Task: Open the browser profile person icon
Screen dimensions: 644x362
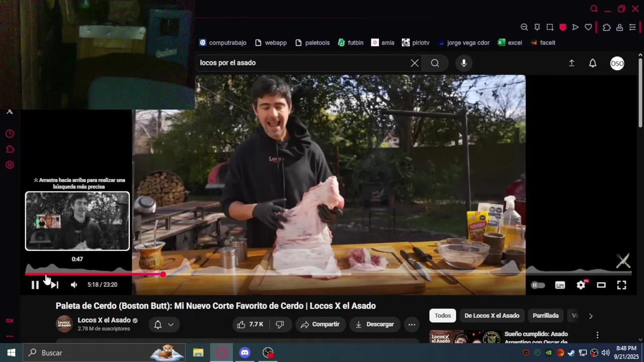Action: [x=620, y=27]
